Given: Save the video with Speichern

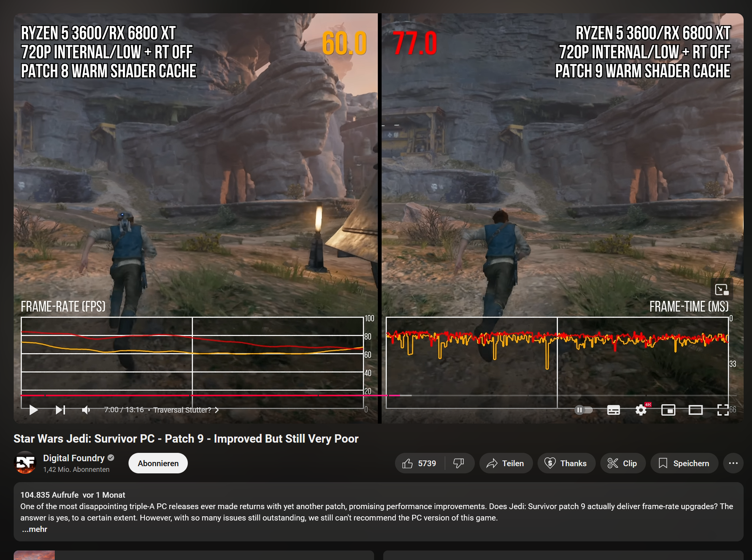Looking at the screenshot, I should coord(684,464).
